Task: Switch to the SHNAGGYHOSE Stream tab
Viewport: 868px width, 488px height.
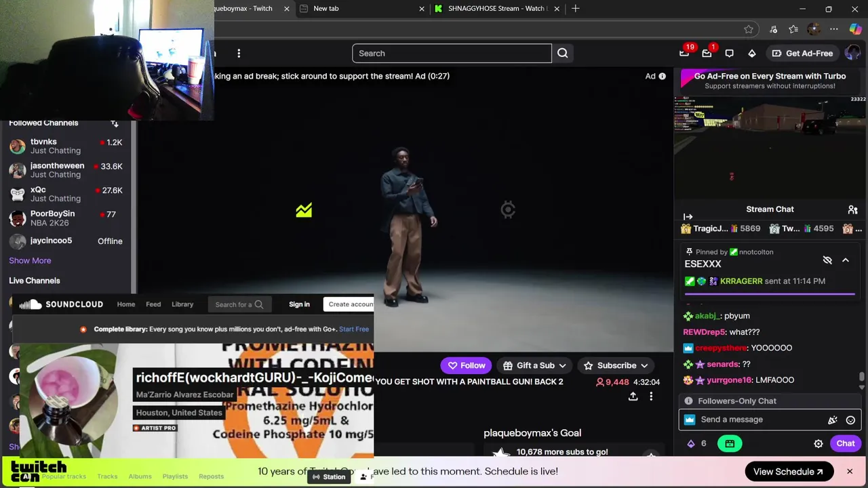Action: pyautogui.click(x=497, y=8)
